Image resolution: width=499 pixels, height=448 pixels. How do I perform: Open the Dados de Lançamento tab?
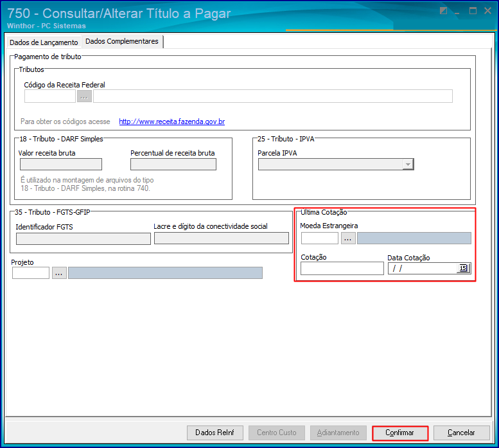point(44,42)
